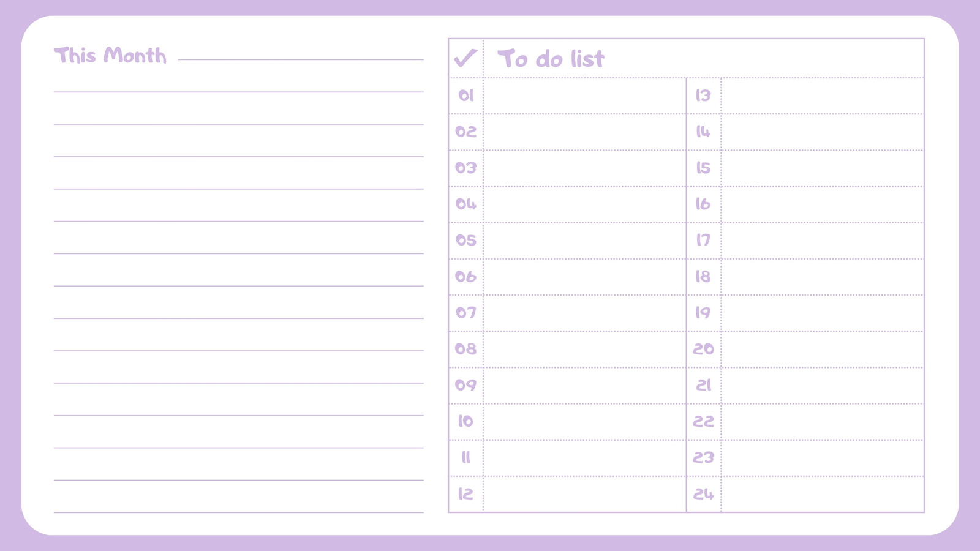Select the number 04 cell
Image resolution: width=980 pixels, height=551 pixels.
coord(466,204)
